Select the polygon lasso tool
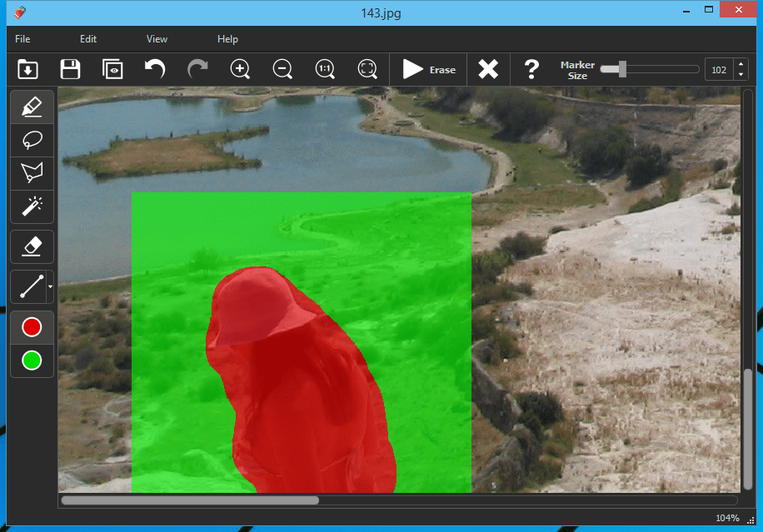 click(32, 173)
